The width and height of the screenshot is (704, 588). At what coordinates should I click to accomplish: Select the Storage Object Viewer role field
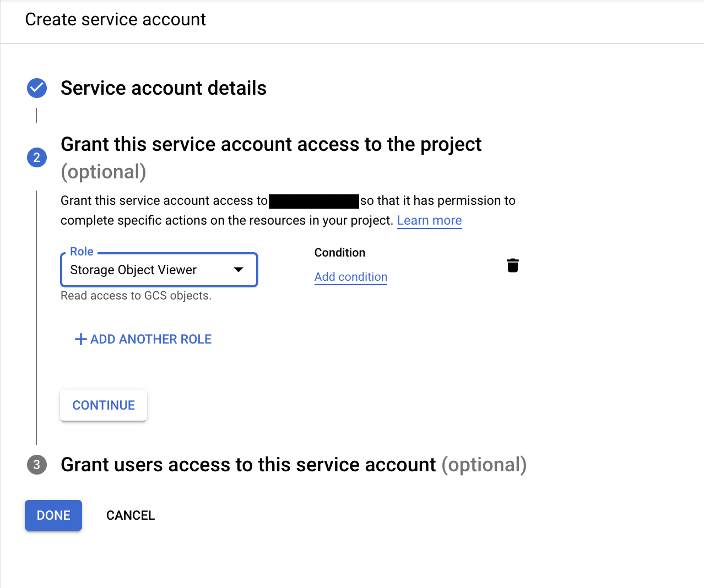pyautogui.click(x=143, y=270)
